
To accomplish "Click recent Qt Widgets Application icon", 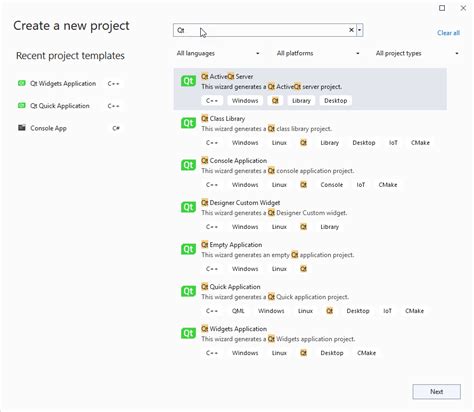I will (x=22, y=83).
